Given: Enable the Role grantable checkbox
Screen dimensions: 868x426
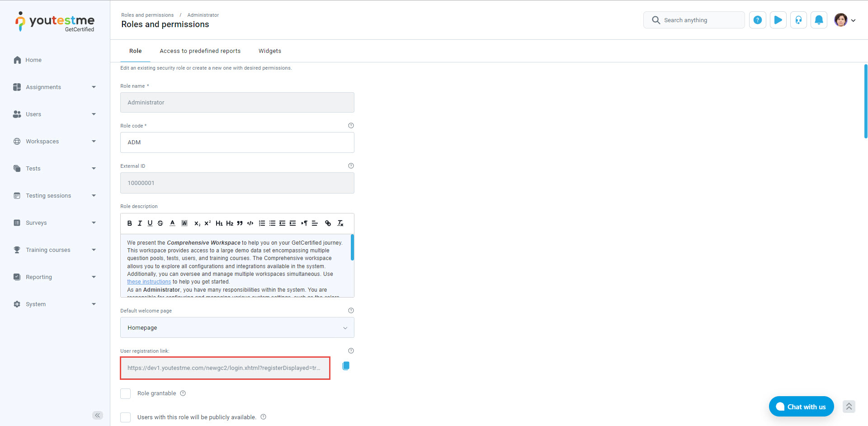Looking at the screenshot, I should 126,393.
